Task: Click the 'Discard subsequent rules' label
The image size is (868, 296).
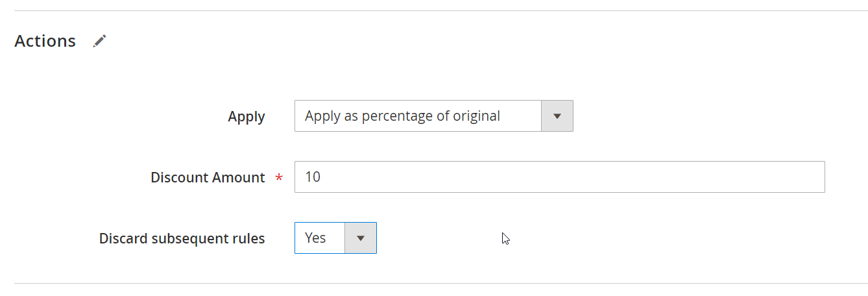Action: point(182,239)
